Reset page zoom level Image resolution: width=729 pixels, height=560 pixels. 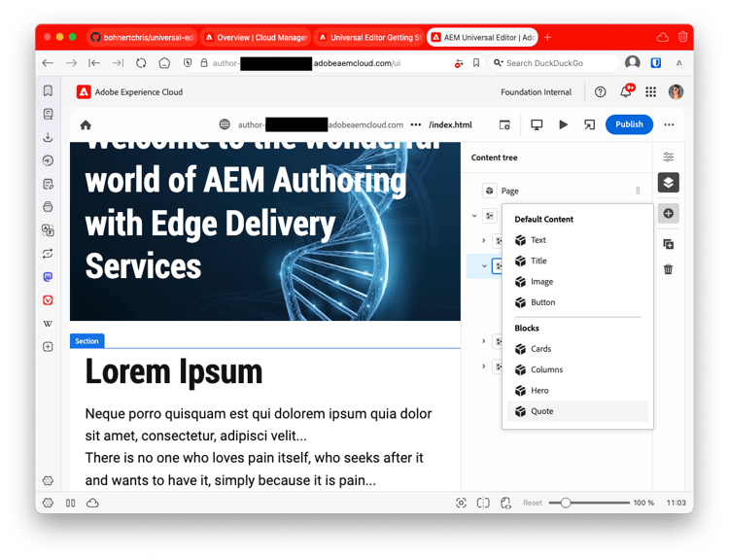[x=533, y=503]
